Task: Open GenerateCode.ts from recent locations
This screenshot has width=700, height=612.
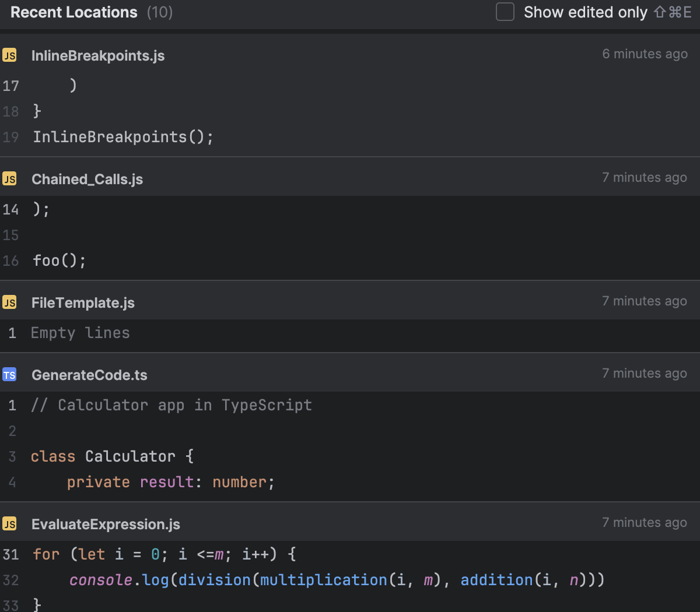Action: click(x=89, y=375)
